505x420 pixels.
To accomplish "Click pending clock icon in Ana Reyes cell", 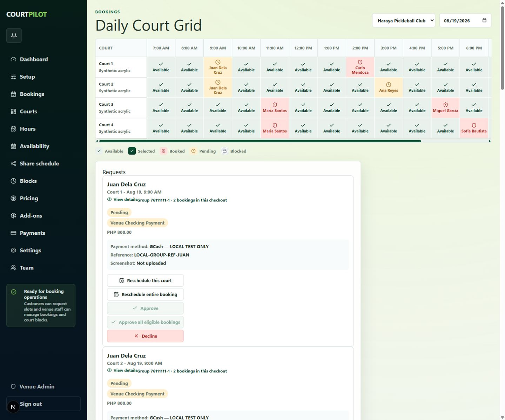I will click(x=389, y=85).
